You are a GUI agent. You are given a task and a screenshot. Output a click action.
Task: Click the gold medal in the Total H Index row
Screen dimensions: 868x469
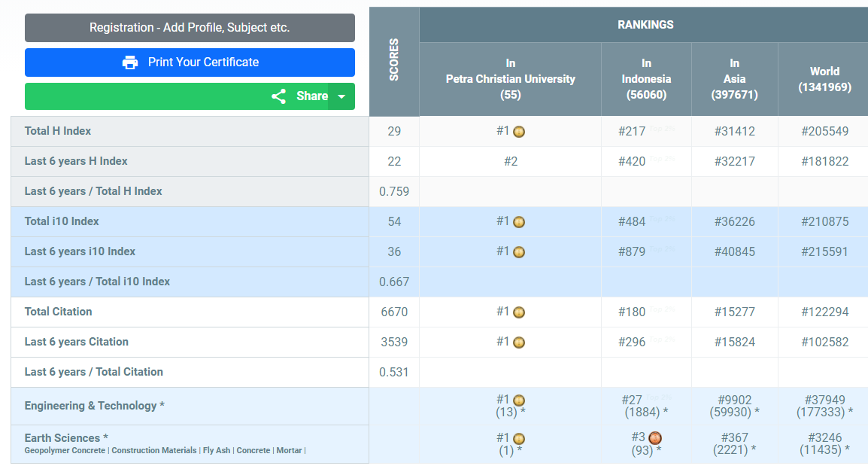coord(519,132)
